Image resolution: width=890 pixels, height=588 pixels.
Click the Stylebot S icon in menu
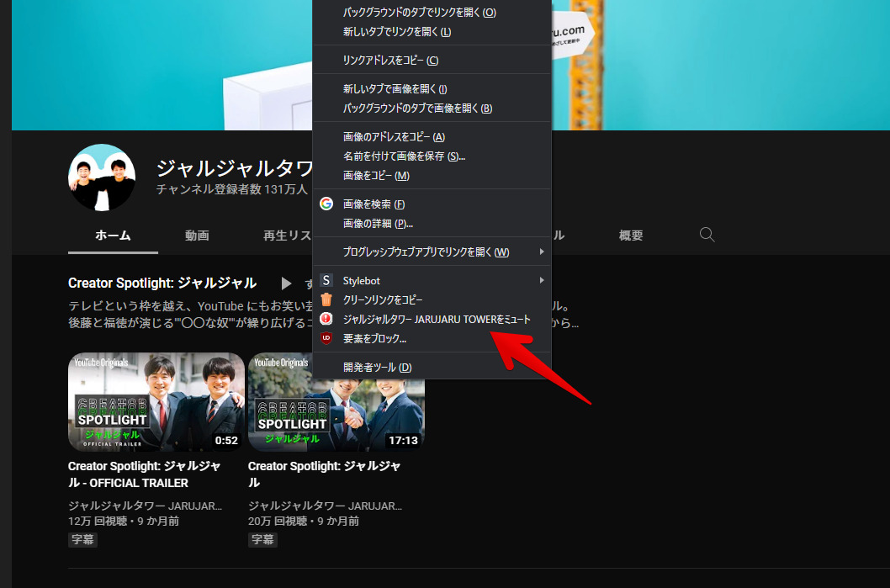pyautogui.click(x=326, y=280)
